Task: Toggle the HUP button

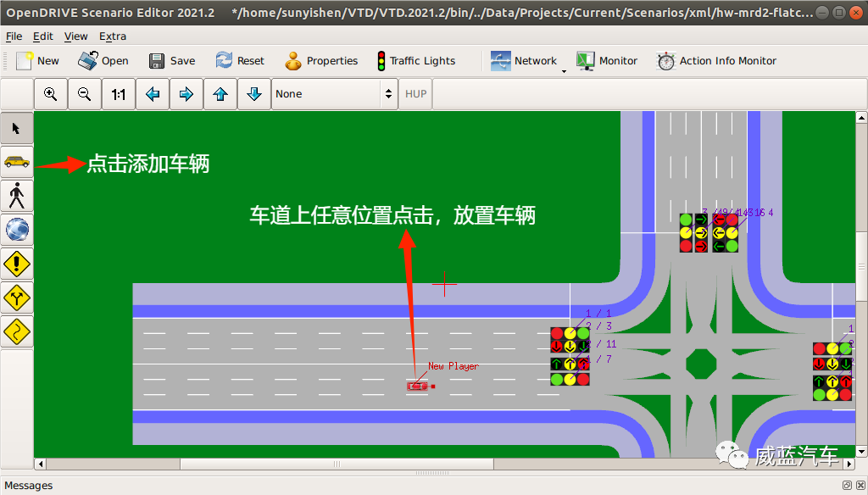Action: click(415, 93)
